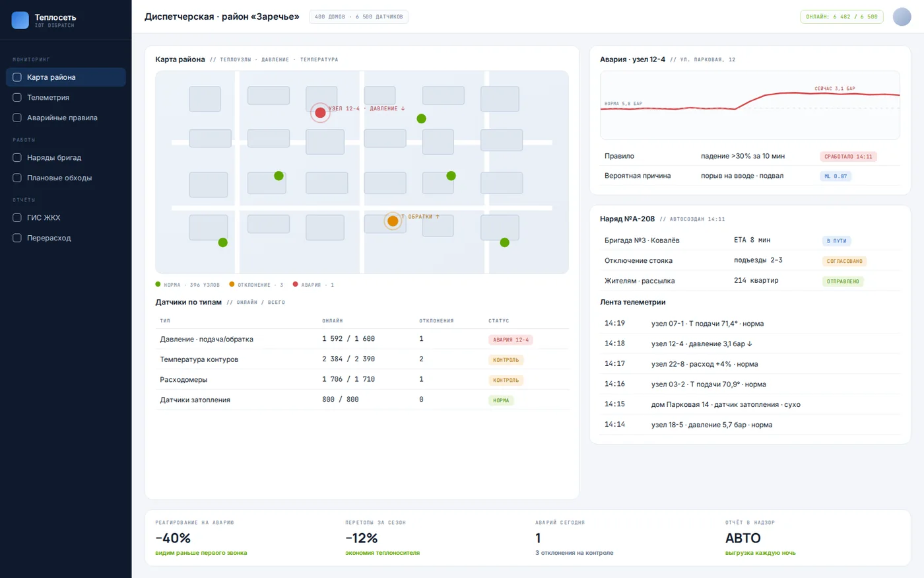Select the orange Т обратки marker on the map

click(393, 221)
